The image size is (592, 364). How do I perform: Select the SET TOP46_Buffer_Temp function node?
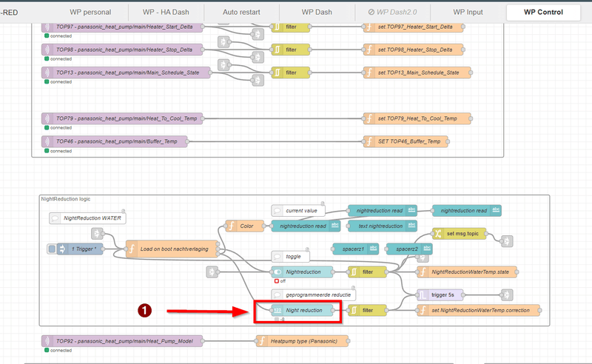point(406,141)
